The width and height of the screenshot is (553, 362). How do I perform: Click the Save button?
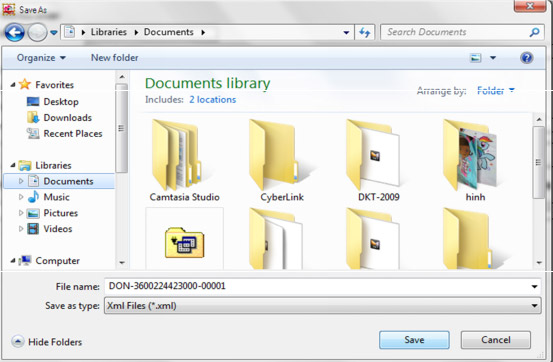click(x=414, y=340)
